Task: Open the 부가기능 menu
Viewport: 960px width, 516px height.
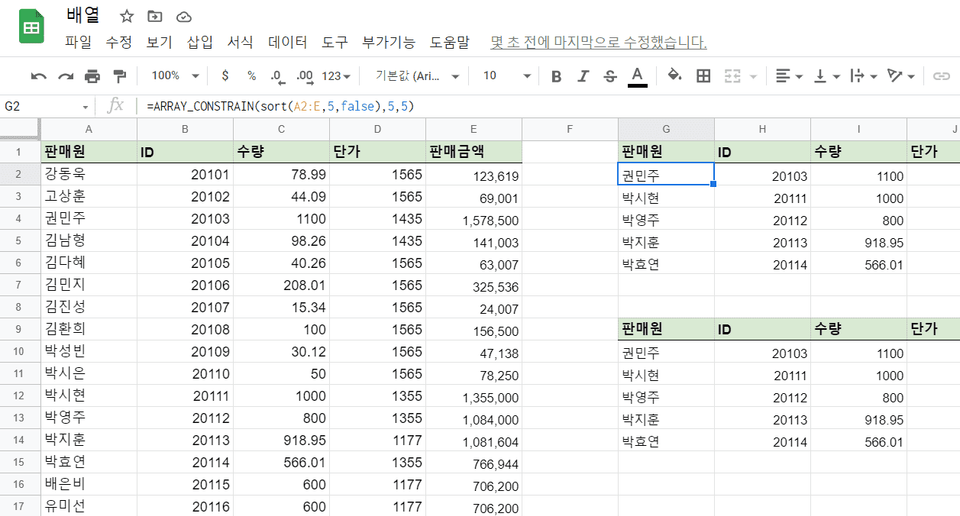Action: click(x=388, y=42)
